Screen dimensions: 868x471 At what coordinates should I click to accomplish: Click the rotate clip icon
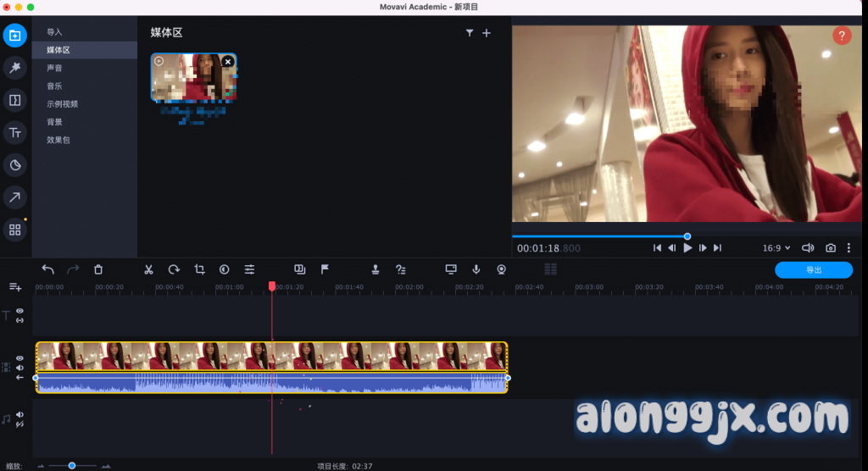[x=174, y=269]
